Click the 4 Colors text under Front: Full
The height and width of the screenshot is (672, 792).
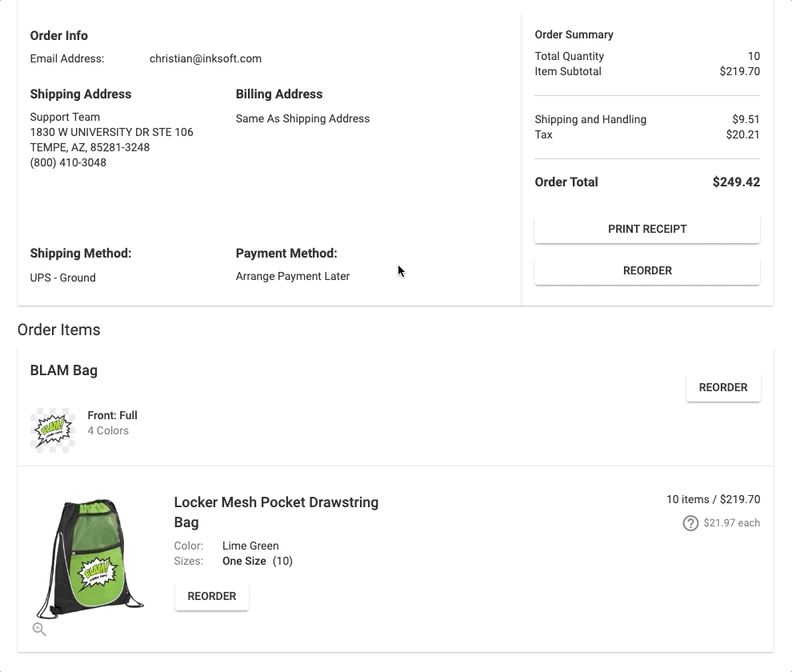coord(108,430)
